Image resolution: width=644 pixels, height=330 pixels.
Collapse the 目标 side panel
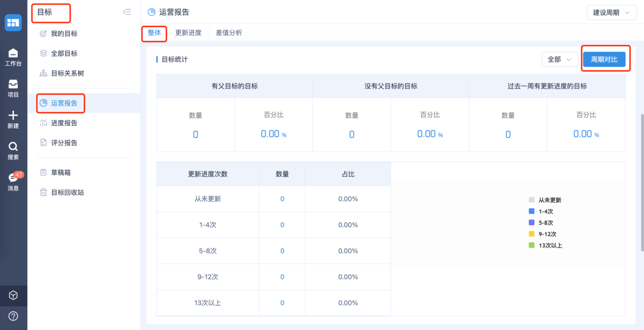[127, 12]
